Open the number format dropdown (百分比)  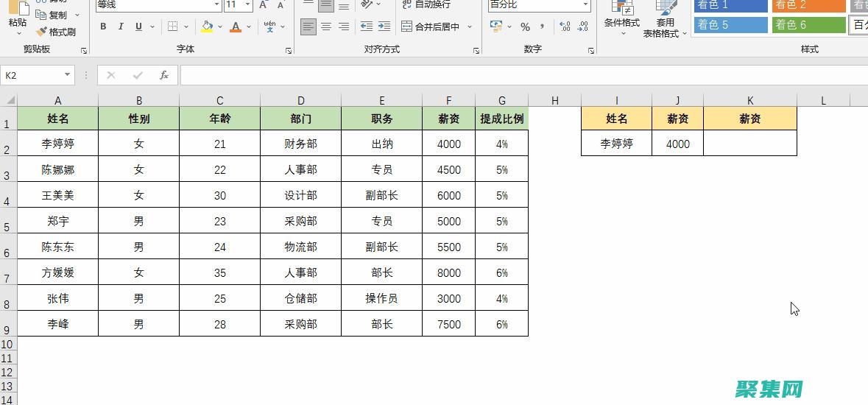click(586, 4)
